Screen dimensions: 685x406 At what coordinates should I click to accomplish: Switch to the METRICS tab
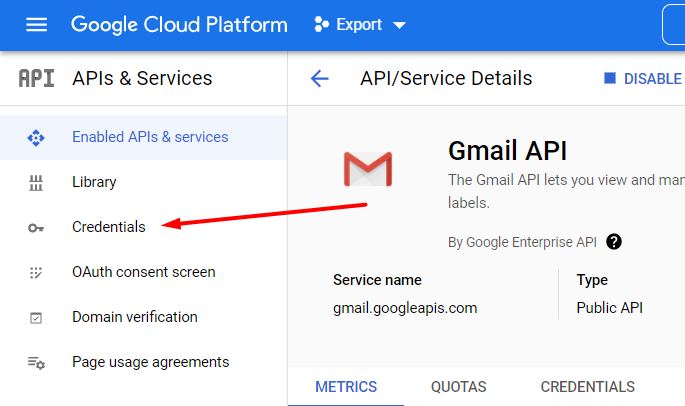click(346, 387)
